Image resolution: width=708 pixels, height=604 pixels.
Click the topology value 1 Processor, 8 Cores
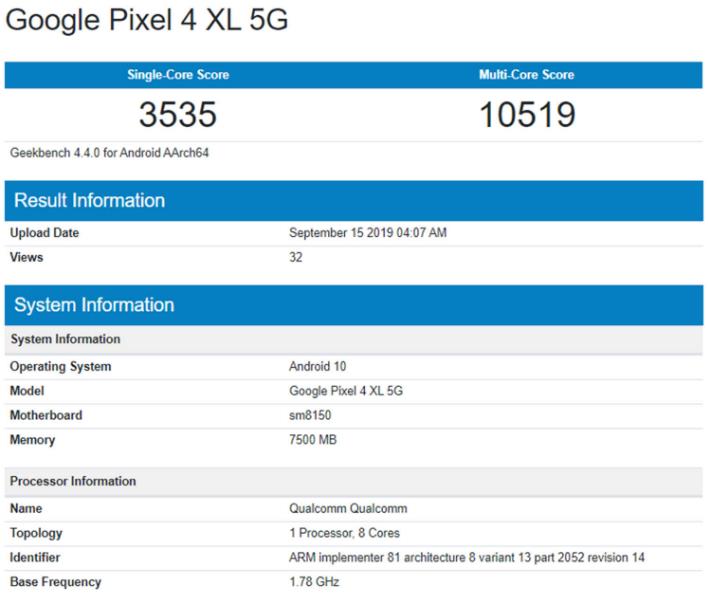pyautogui.click(x=345, y=533)
